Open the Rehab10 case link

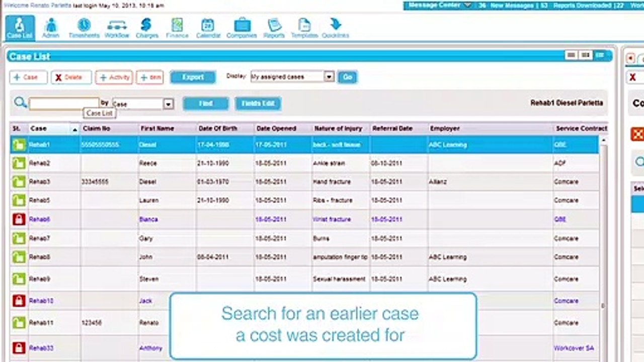pos(41,301)
